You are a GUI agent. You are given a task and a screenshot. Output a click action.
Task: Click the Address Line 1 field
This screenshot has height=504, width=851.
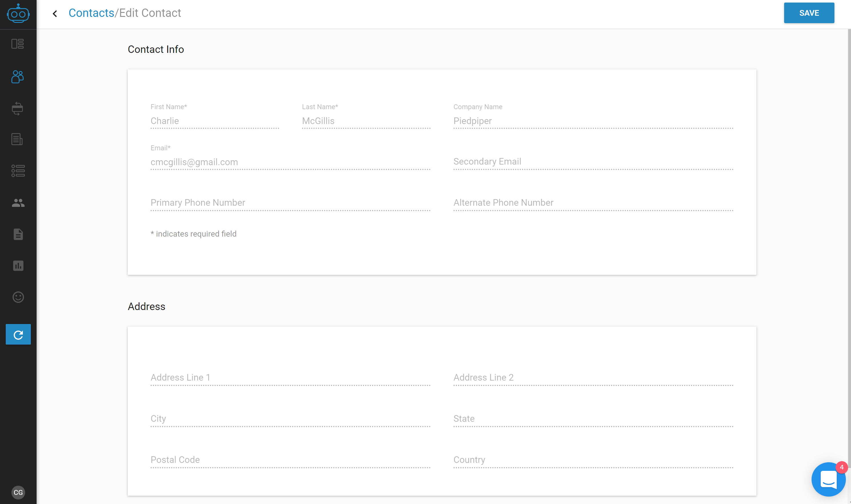click(290, 378)
